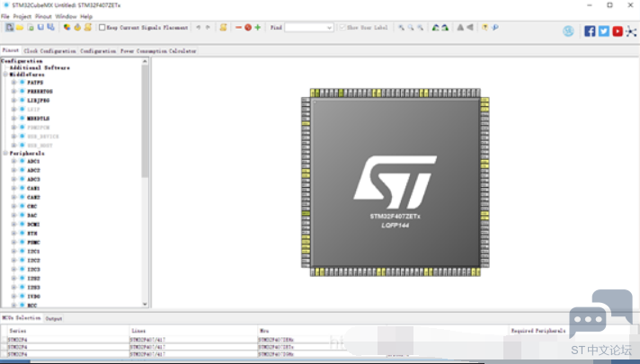640x364 pixels.
Task: Toggle Keep Current Signals Placement checkbox
Action: (x=102, y=27)
